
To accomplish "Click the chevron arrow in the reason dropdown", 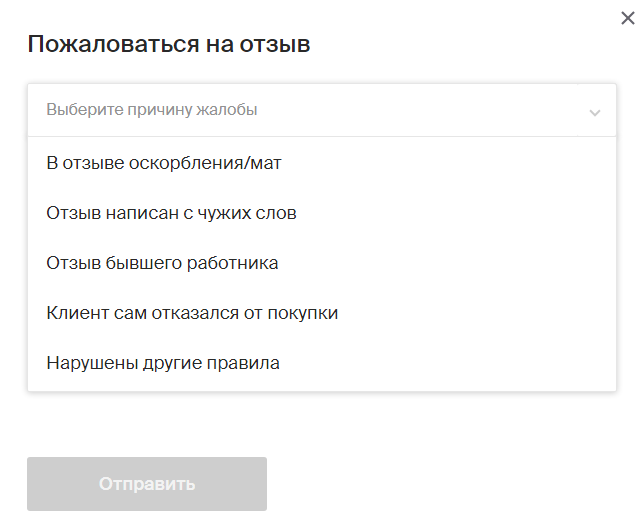I will pos(595,111).
